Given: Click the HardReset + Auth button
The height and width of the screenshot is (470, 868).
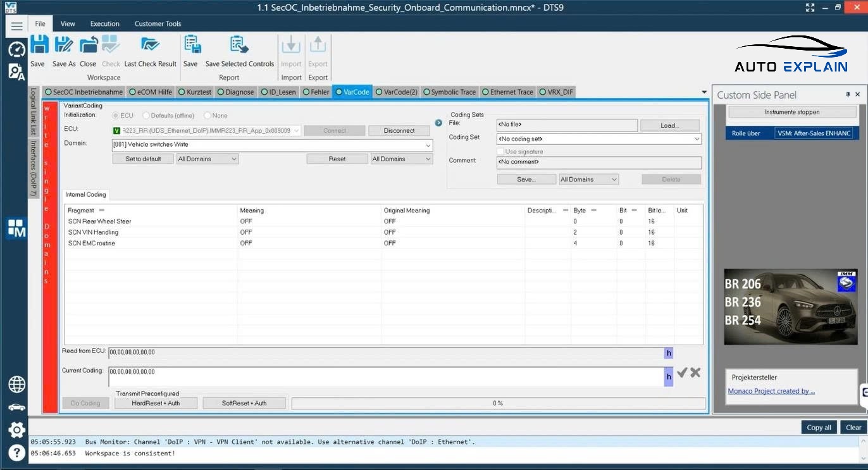Looking at the screenshot, I should click(x=156, y=403).
